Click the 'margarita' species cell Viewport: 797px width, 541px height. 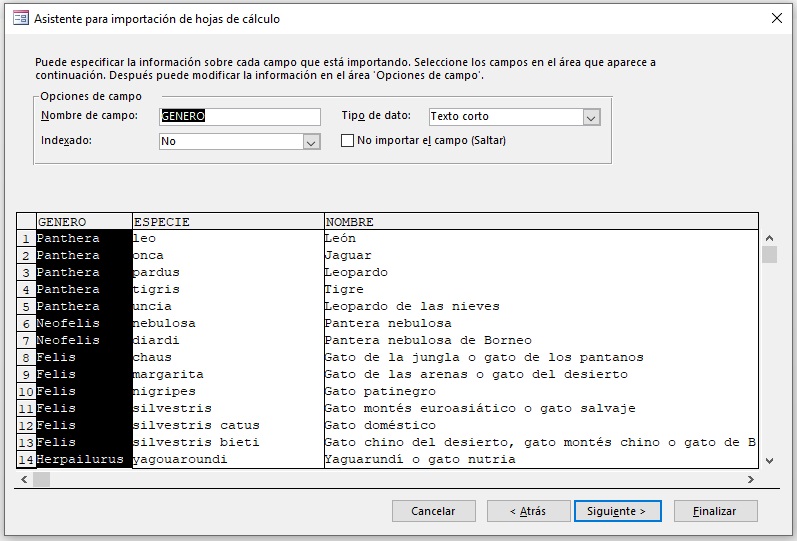pyautogui.click(x=228, y=374)
